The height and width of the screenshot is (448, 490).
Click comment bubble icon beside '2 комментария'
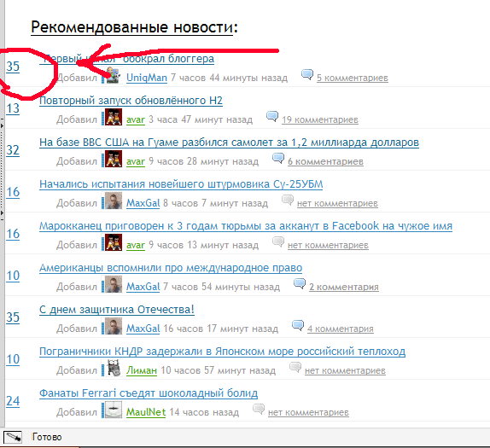click(300, 283)
